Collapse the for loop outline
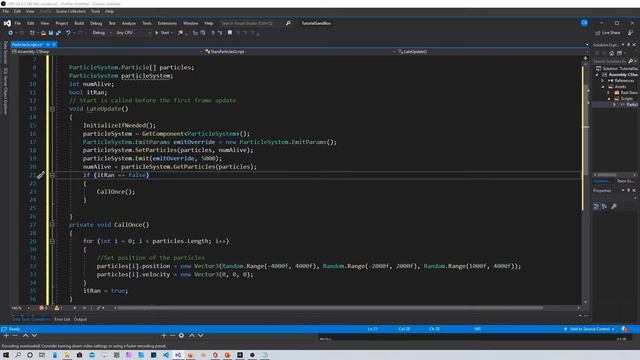The height and width of the screenshot is (360, 640). (x=52, y=241)
